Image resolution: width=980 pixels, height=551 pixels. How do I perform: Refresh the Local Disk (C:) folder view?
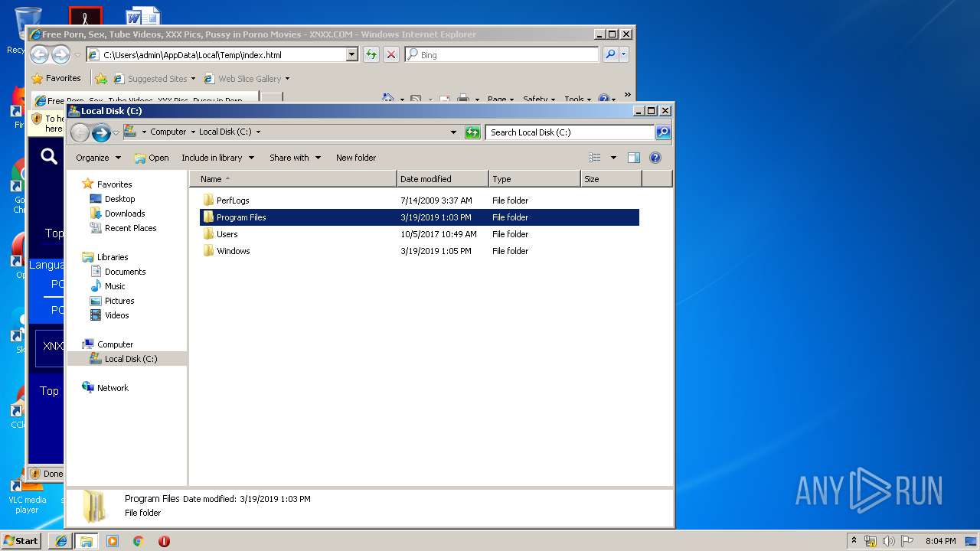(x=473, y=132)
